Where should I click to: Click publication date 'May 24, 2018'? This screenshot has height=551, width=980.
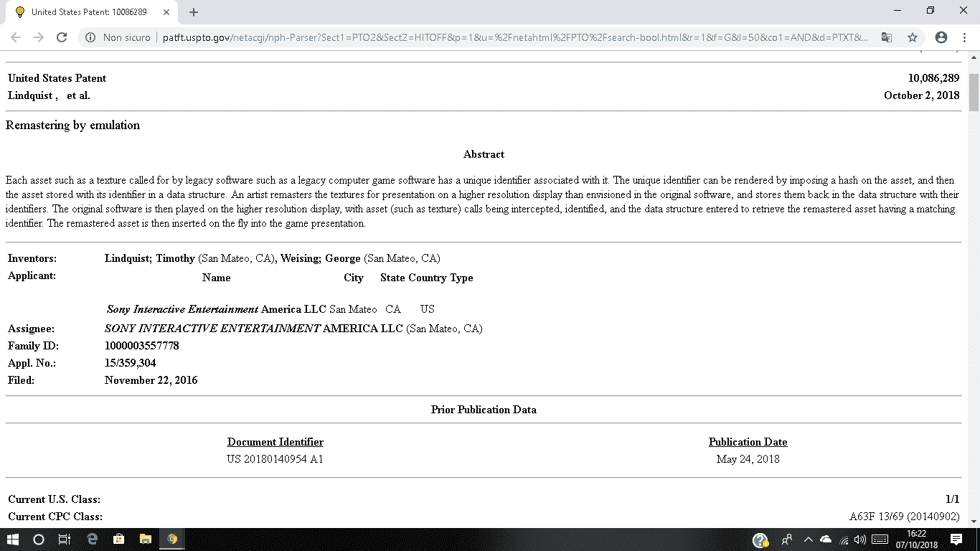click(x=748, y=459)
